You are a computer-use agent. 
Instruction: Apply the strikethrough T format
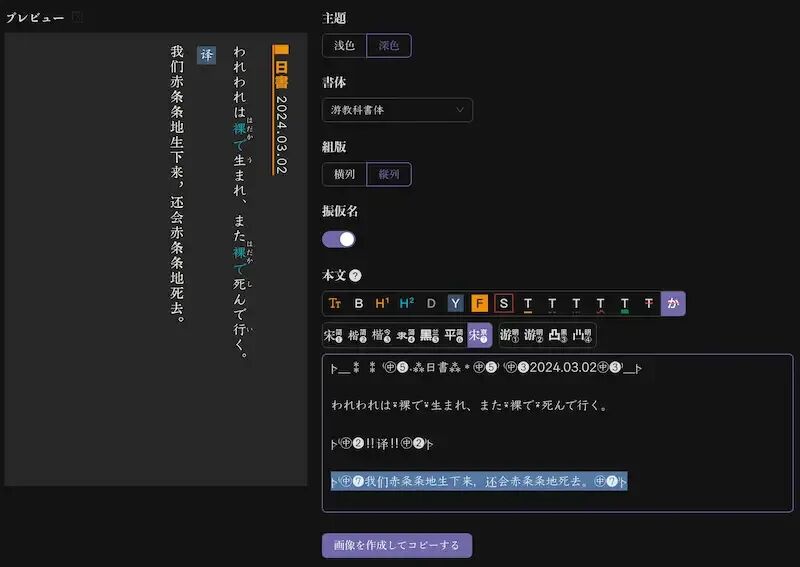point(648,304)
